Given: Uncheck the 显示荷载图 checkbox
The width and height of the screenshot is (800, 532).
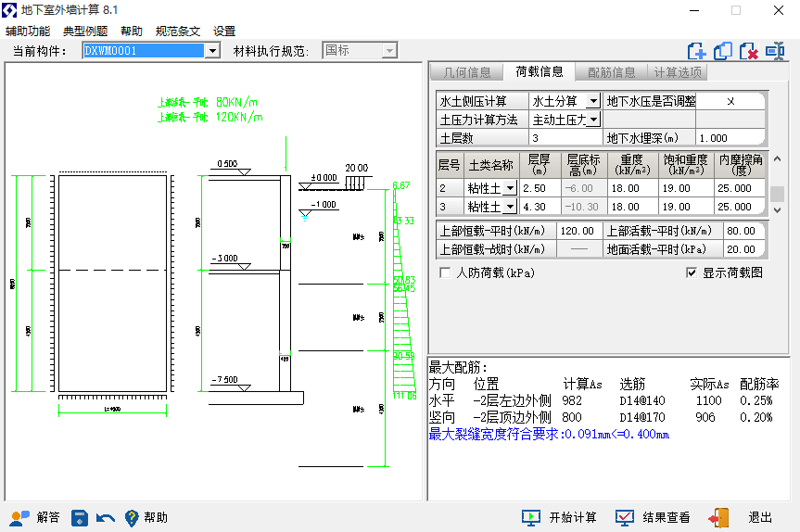Looking at the screenshot, I should click(692, 272).
